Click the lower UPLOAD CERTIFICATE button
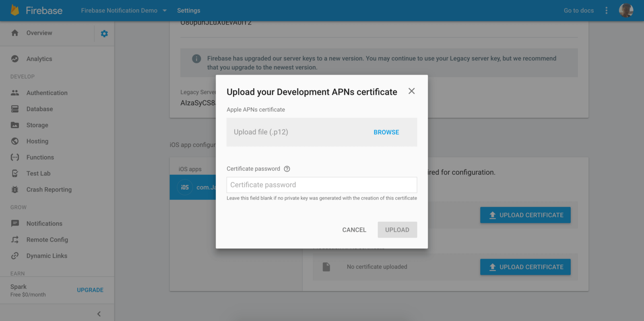644x321 pixels. [x=525, y=267]
